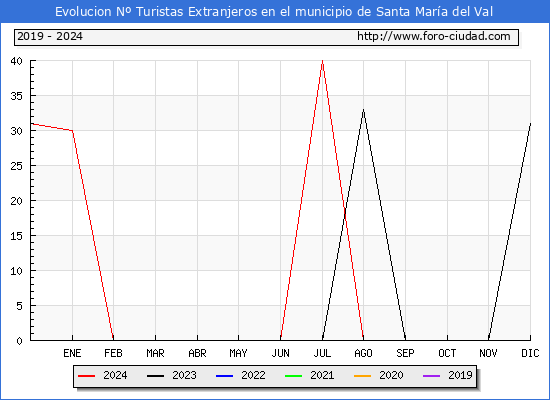
Task: Click the 15 value on the y-axis
Action: click(16, 236)
